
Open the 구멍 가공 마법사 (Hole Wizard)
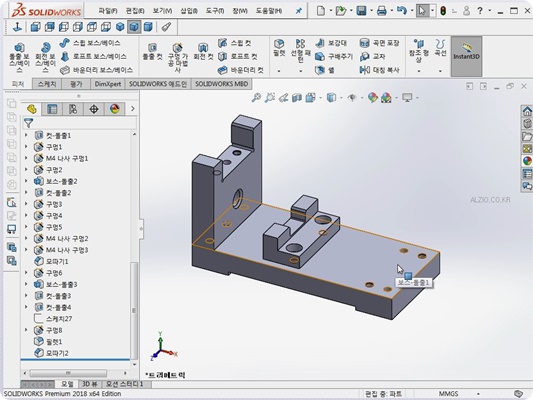click(177, 57)
